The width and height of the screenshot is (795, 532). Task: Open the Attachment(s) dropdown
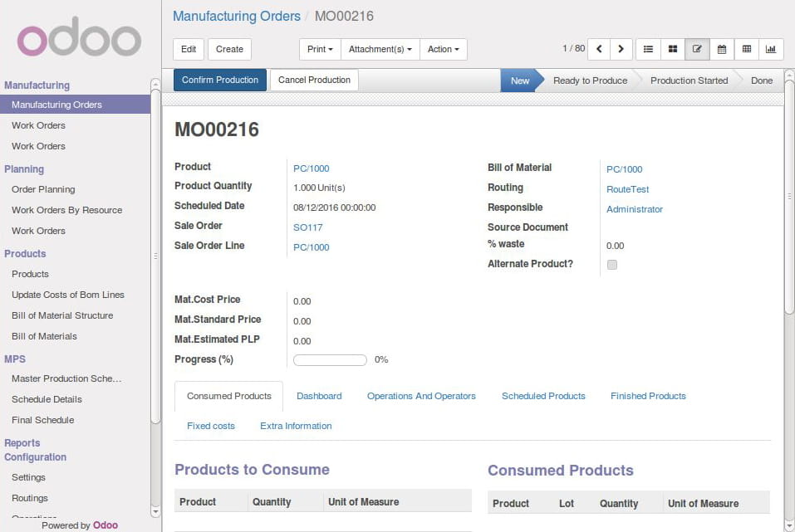click(380, 49)
